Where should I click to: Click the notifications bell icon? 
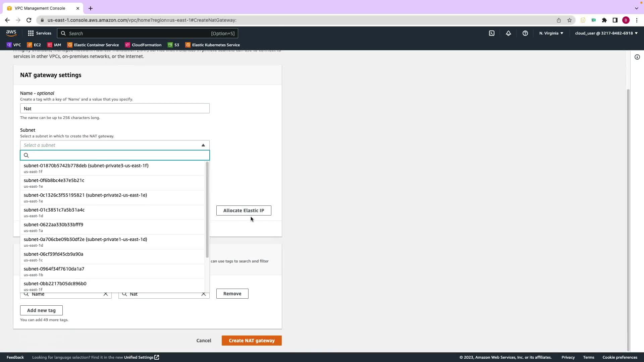[x=508, y=33]
